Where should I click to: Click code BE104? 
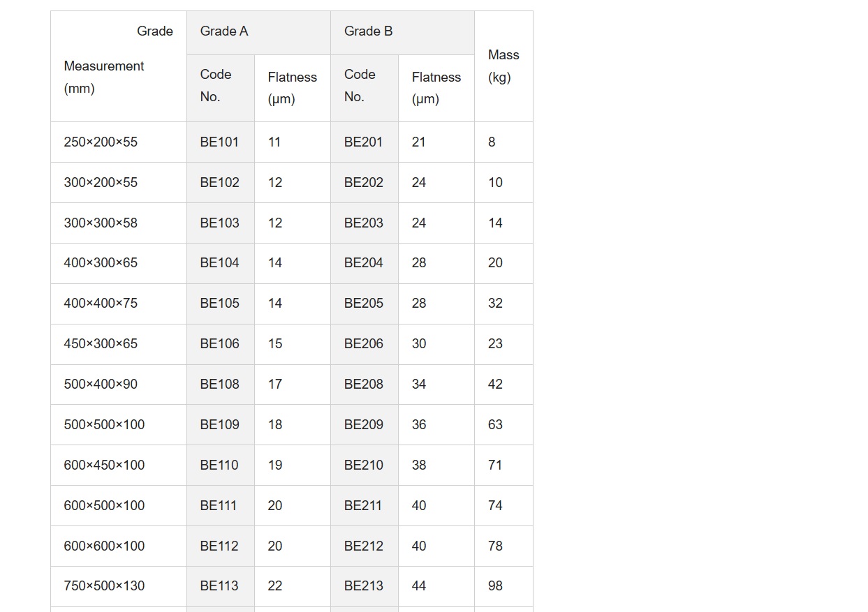click(221, 263)
